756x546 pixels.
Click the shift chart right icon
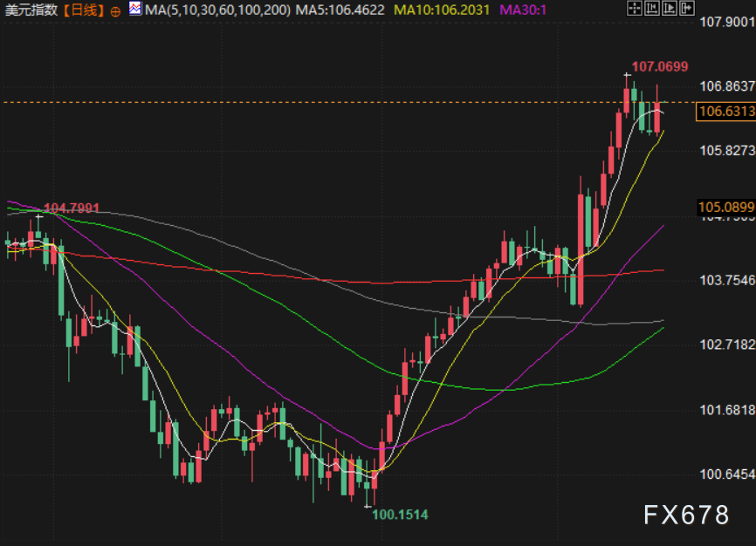point(669,8)
